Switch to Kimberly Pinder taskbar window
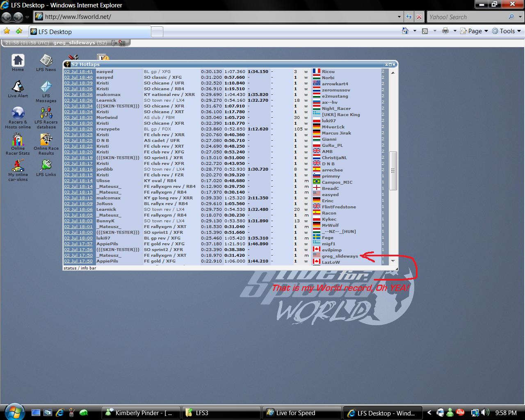 click(141, 413)
